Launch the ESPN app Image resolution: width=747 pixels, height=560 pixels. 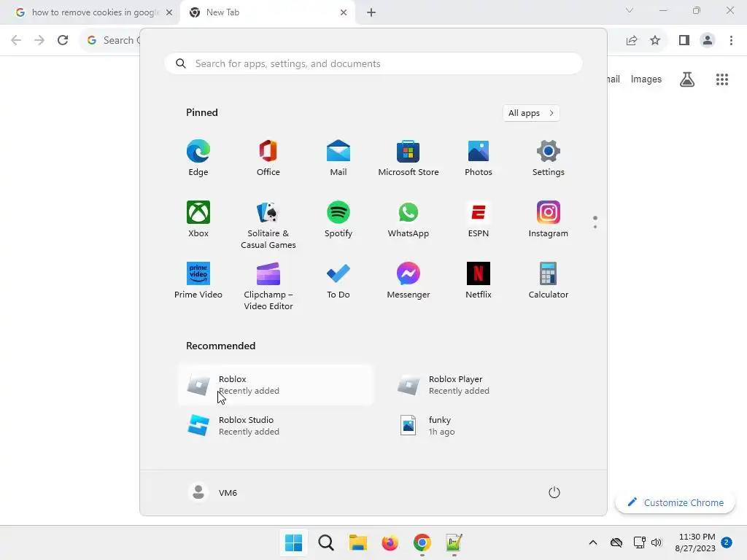[479, 219]
